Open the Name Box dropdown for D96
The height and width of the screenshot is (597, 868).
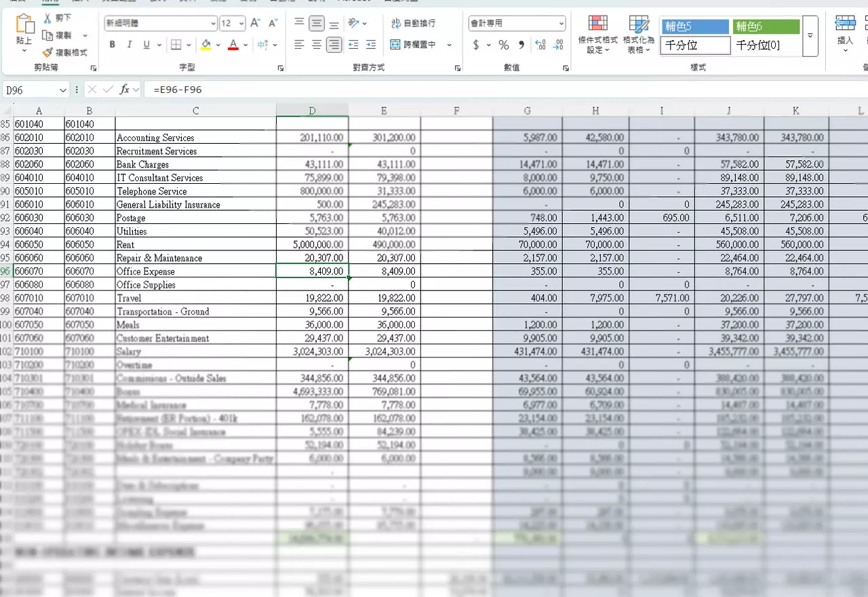63,90
